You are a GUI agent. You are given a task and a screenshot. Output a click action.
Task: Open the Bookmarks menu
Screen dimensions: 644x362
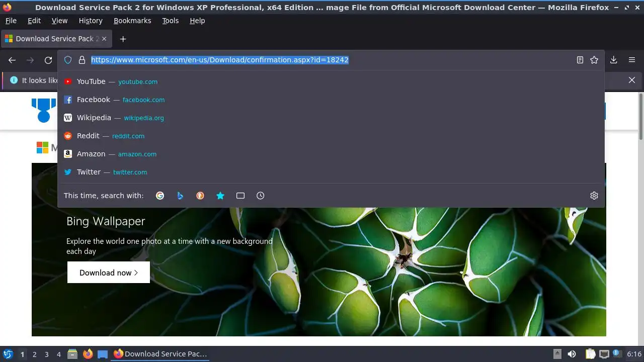(132, 21)
